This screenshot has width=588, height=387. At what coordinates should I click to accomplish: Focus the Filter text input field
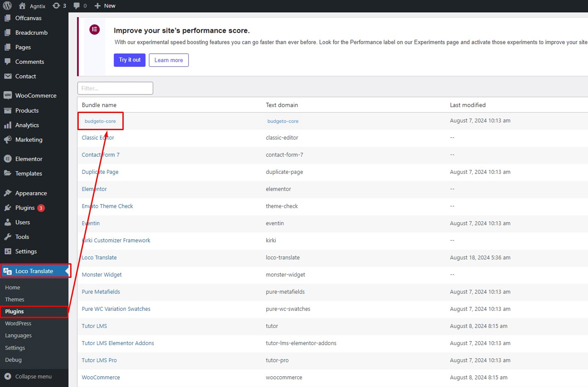115,88
